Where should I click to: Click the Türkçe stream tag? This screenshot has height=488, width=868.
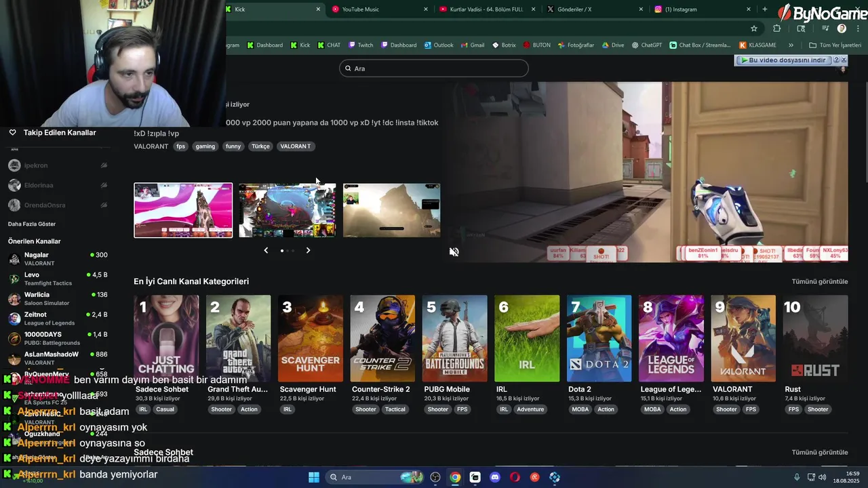(260, 146)
